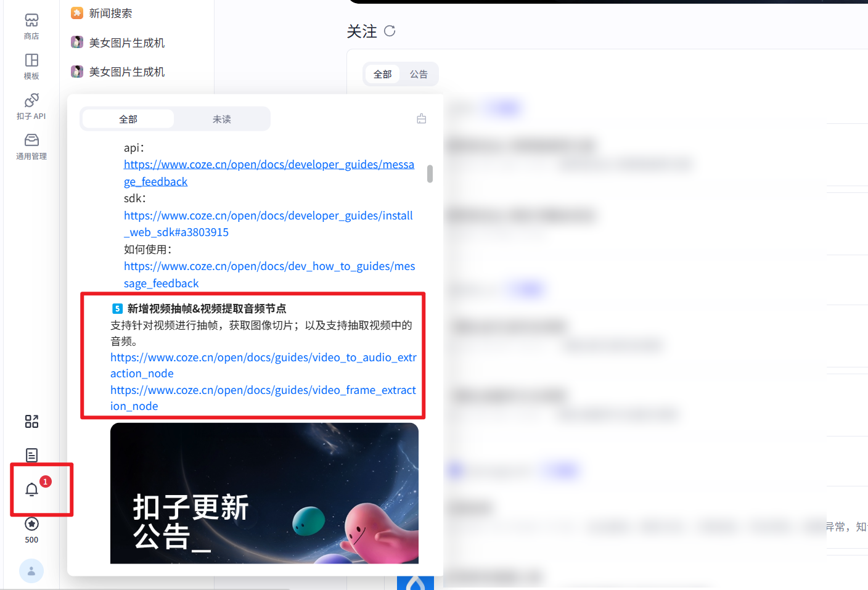The image size is (868, 590).
Task: Select the 全部 tab in notification panel
Action: 128,119
